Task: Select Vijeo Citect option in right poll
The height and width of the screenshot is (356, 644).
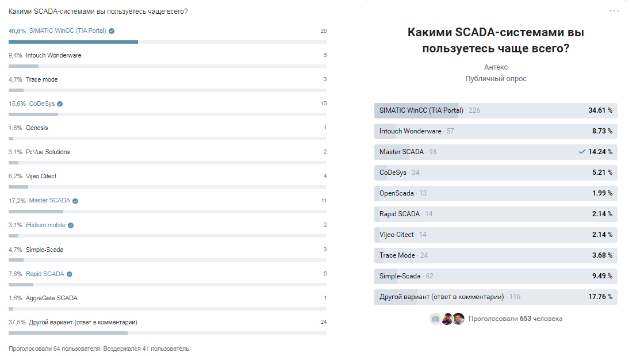Action: [495, 235]
